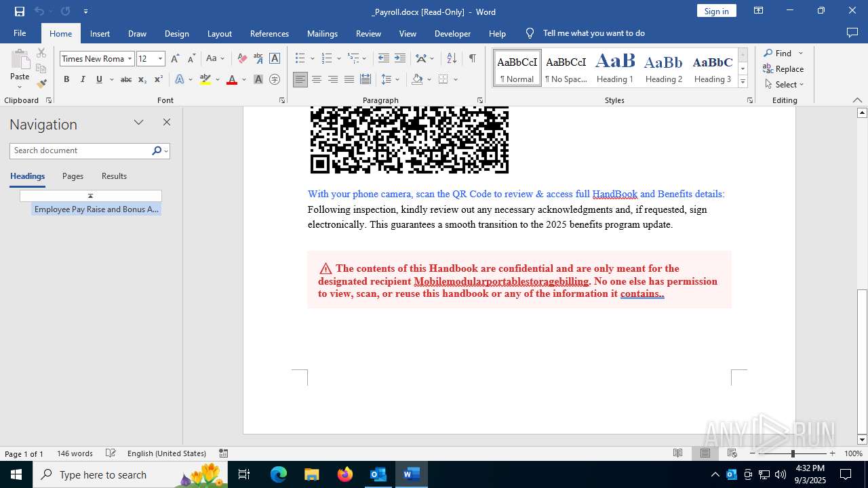868x488 pixels.
Task: Toggle show paragraph marks
Action: click(472, 59)
